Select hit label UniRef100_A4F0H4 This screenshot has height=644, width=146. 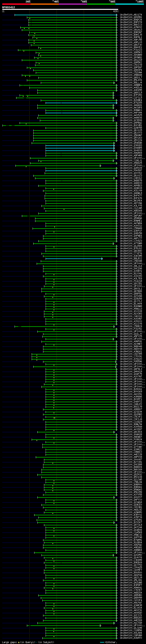click(131, 113)
